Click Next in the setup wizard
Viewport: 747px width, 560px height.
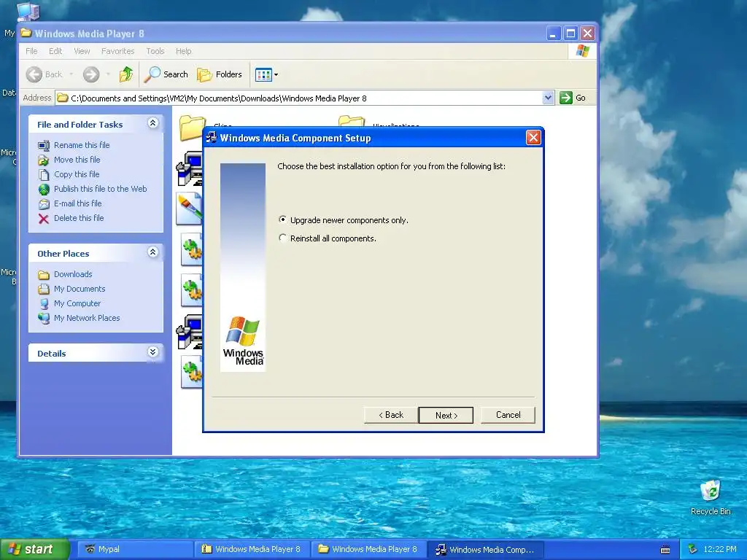tap(446, 415)
